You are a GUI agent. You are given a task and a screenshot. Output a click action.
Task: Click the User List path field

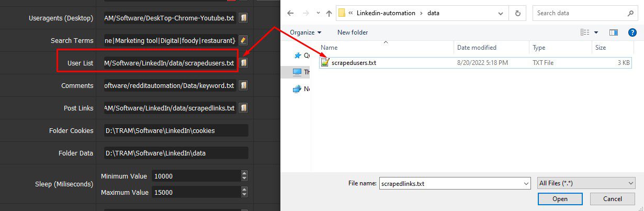[x=170, y=63]
